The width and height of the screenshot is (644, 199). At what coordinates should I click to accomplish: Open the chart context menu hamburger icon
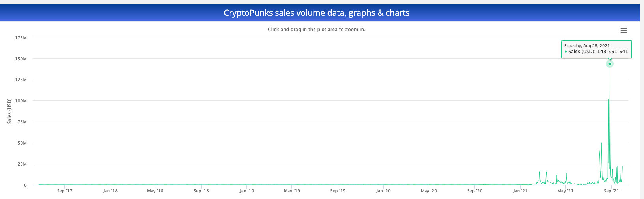(623, 30)
